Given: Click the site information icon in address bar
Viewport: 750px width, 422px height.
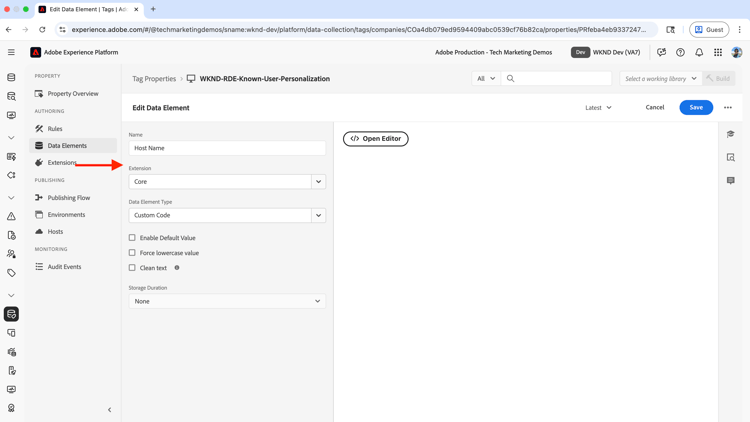Looking at the screenshot, I should pos(63,30).
